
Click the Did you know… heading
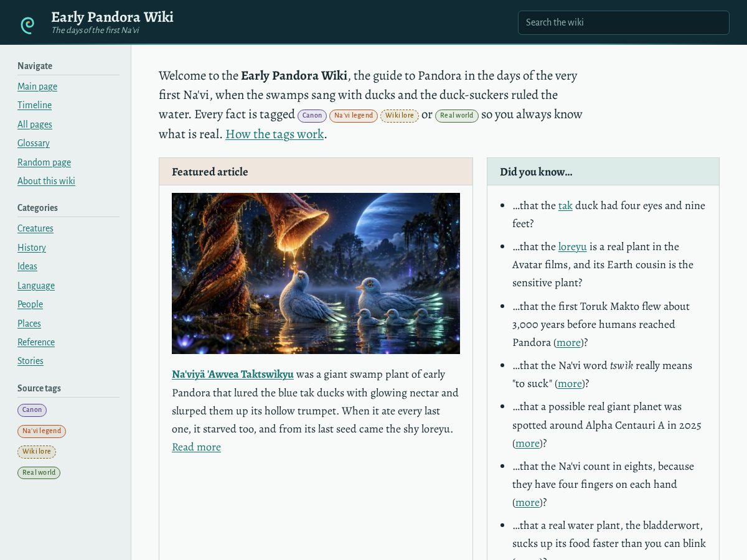[x=536, y=172]
